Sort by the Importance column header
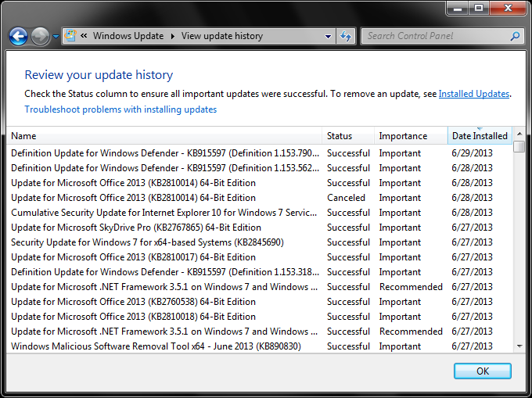 (x=411, y=136)
